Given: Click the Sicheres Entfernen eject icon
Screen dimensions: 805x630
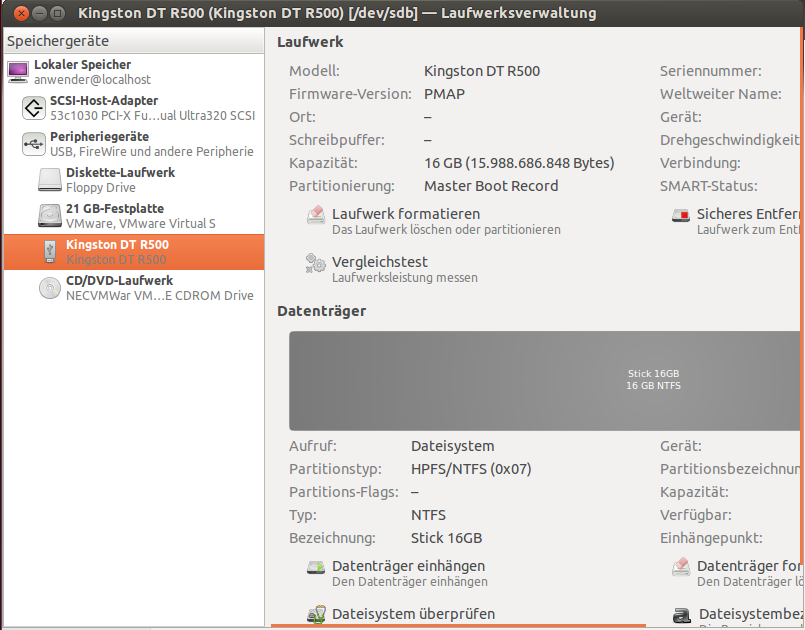Looking at the screenshot, I should click(681, 216).
